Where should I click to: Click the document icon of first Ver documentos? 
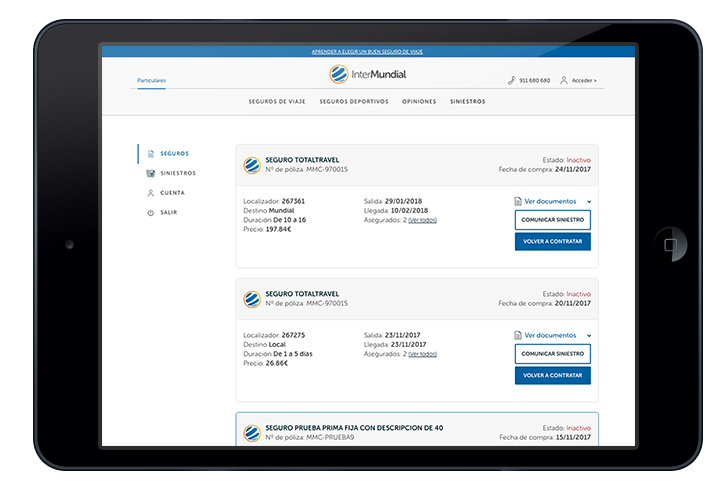(x=518, y=201)
